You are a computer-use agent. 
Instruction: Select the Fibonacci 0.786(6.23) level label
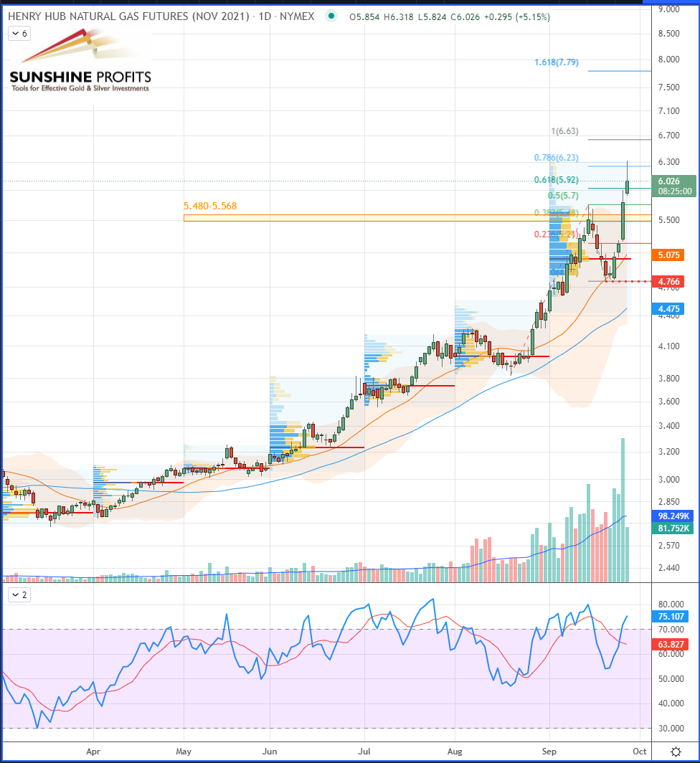(x=557, y=158)
